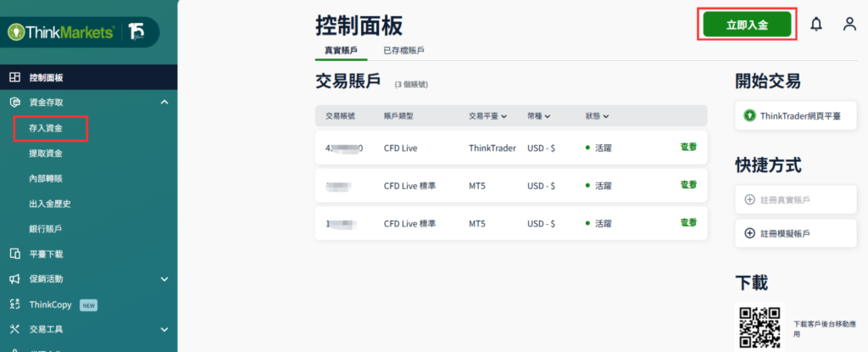Viewport: 868px width, 352px height.
Task: Open 銀行賬戶 in the sidebar
Action: point(46,229)
